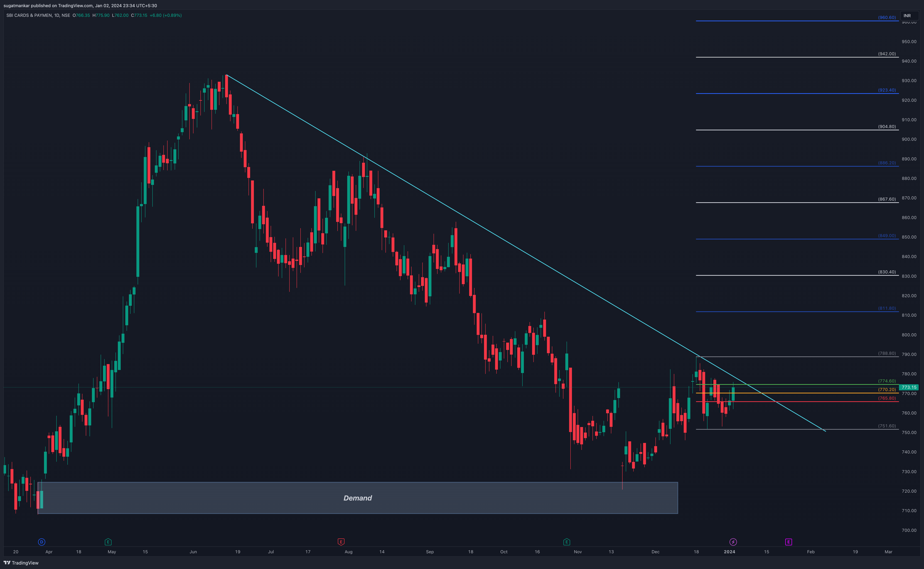Viewport: 924px width, 569px height.
Task: Select the orange (770.20) level label
Action: [x=887, y=389]
